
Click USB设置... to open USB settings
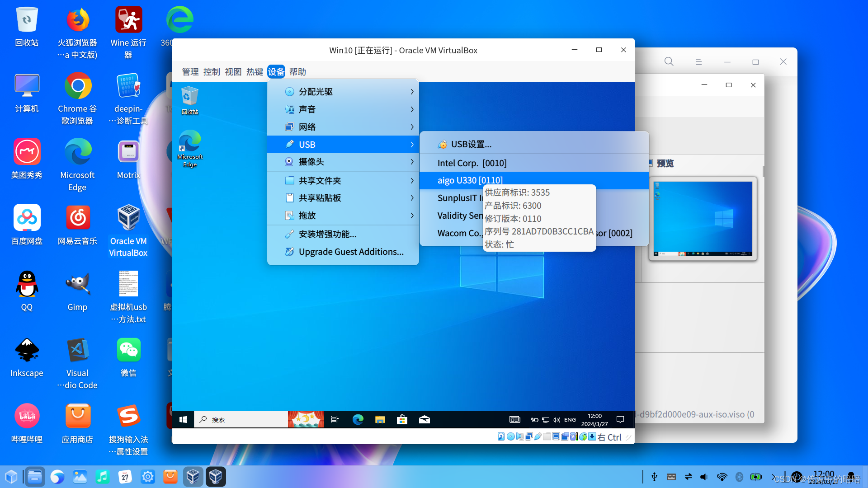tap(471, 144)
